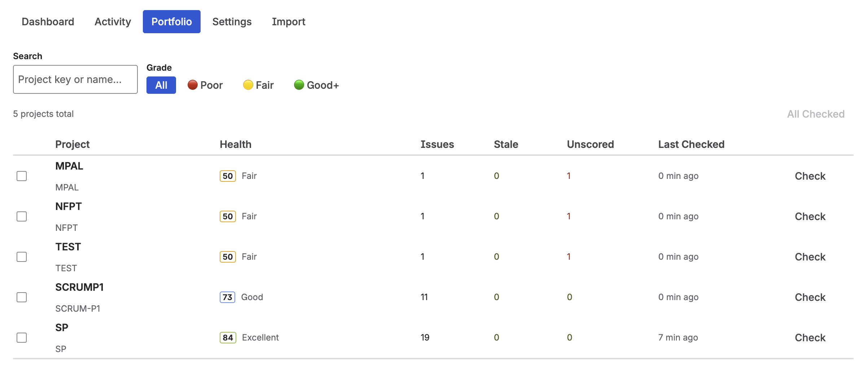This screenshot has height=373, width=868.
Task: Click Check for the SP project
Action: coord(810,337)
